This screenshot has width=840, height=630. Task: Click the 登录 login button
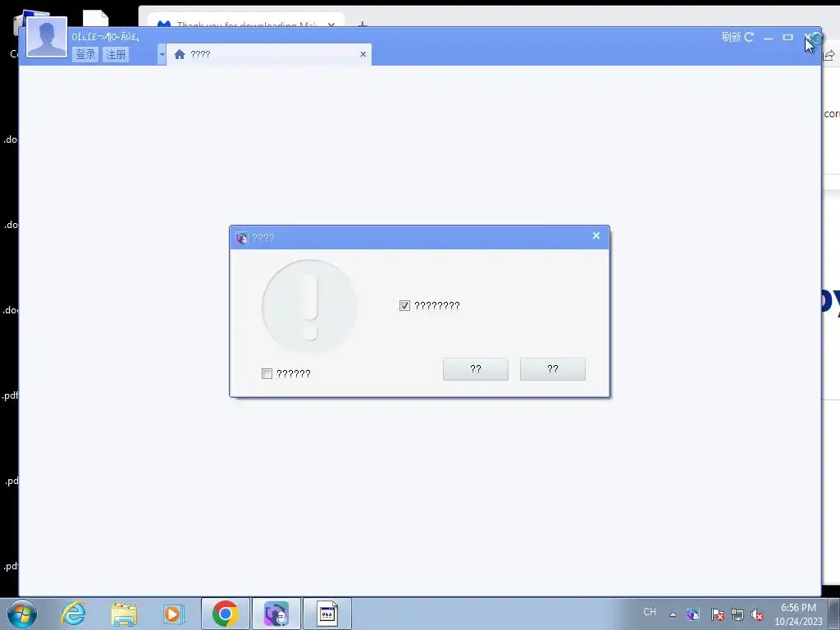pyautogui.click(x=85, y=54)
